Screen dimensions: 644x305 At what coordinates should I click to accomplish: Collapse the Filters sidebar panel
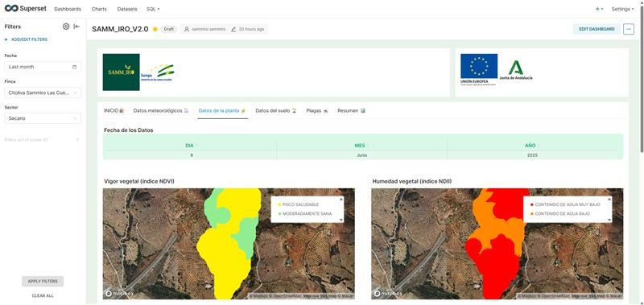[x=76, y=27]
